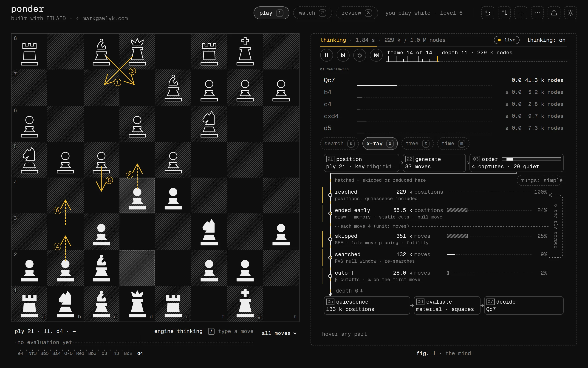Open the 'all moves' dropdown
This screenshot has height=368, width=588.
279,333
